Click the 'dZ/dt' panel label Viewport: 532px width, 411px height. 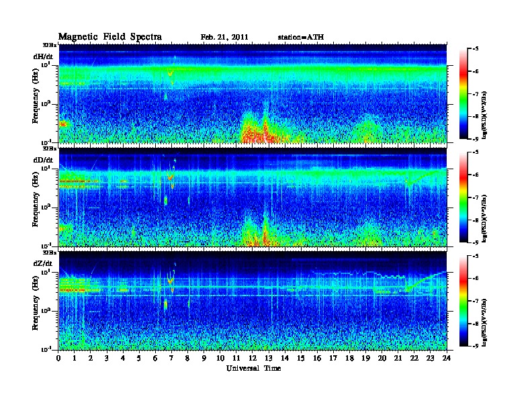click(x=43, y=263)
